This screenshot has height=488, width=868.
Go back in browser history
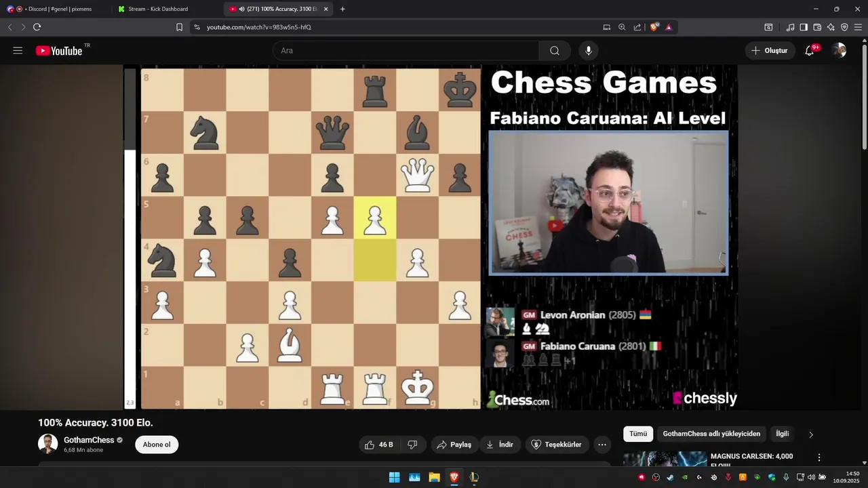click(x=9, y=27)
